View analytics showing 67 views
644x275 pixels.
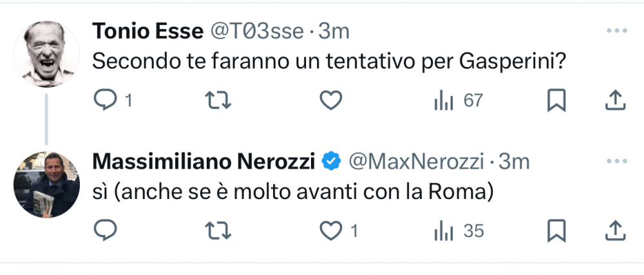pos(459,100)
